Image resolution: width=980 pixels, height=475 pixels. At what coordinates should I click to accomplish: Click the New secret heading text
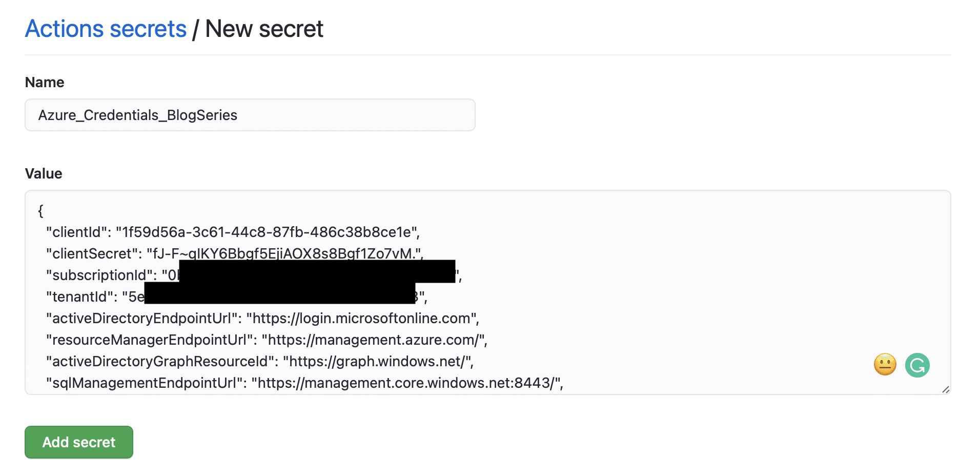click(x=264, y=29)
